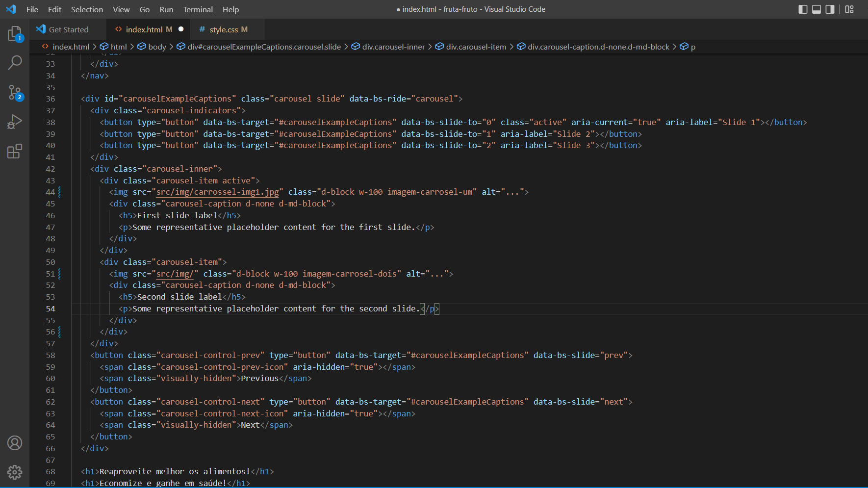Open the Run and Debug view
Image resolution: width=868 pixels, height=488 pixels.
pyautogui.click(x=15, y=122)
